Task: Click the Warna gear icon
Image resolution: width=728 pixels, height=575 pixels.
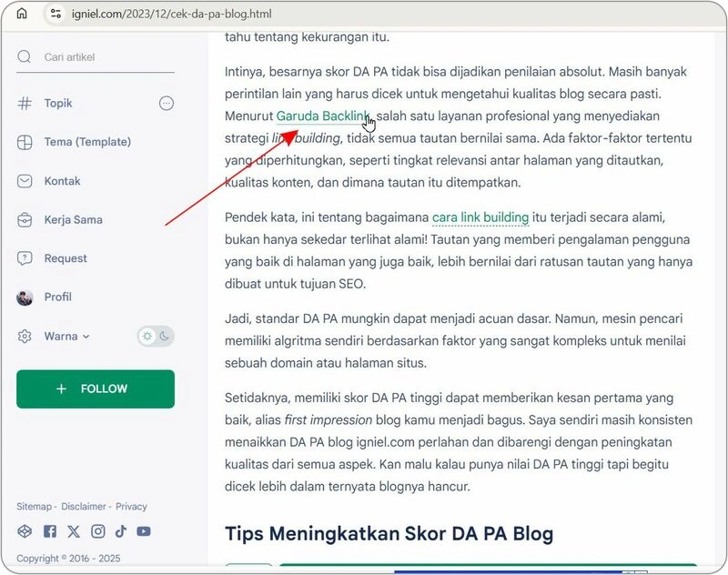Action: tap(25, 336)
